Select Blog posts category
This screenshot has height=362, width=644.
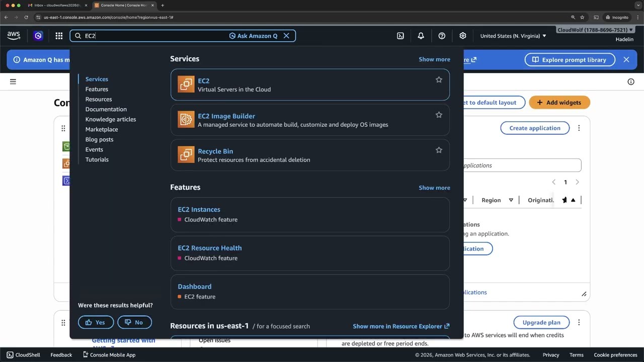pyautogui.click(x=99, y=139)
